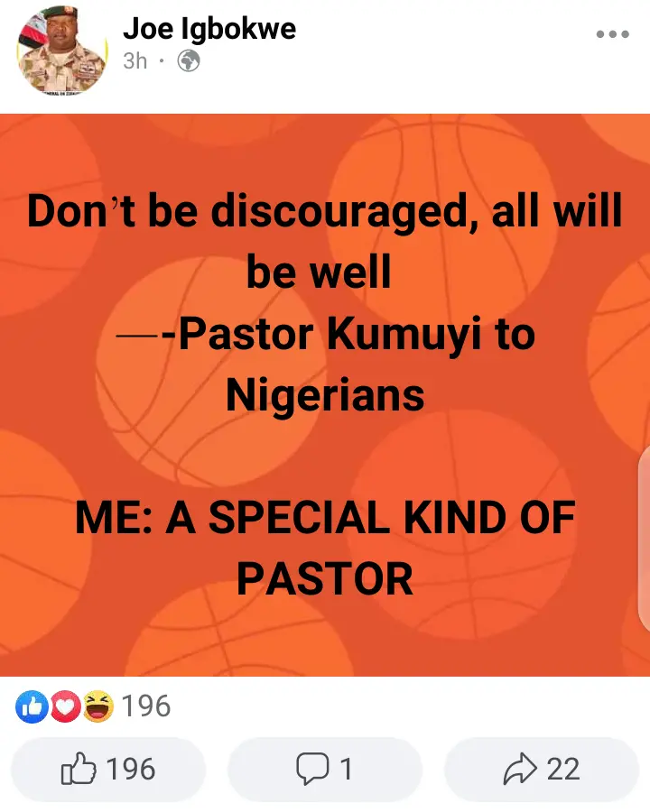This screenshot has height=812, width=650.
Task: Open the three-dot post options menu
Action: click(612, 34)
